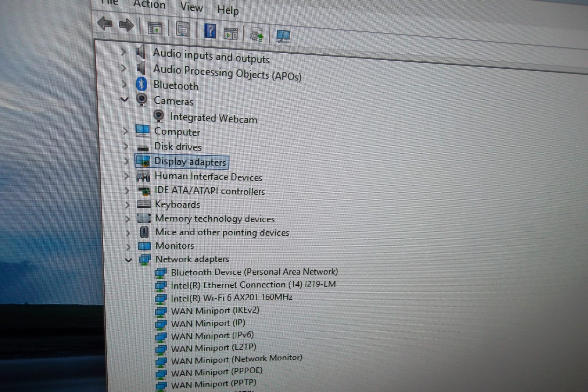Click the Ethernet Connection I219-LM adapter icon
588x392 pixels.
[x=161, y=285]
